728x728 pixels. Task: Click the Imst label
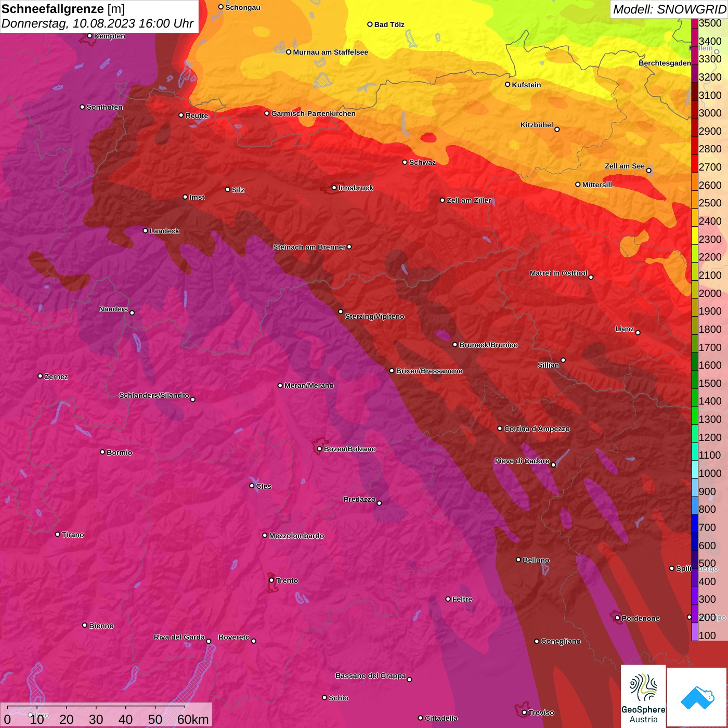point(197,197)
